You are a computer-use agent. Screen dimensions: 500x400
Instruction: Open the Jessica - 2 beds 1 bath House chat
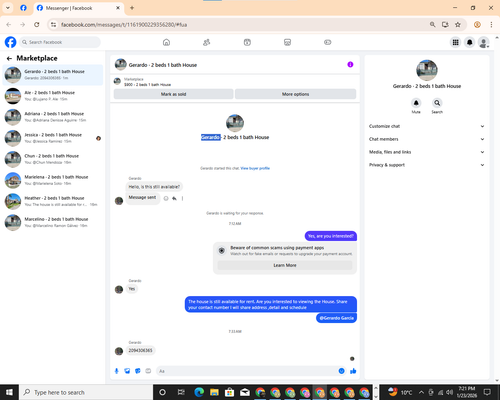(x=53, y=138)
